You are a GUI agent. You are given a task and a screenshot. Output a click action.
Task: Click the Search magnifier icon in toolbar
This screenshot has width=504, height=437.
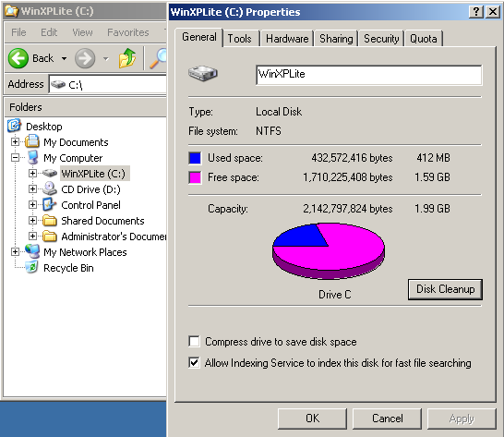[x=158, y=58]
